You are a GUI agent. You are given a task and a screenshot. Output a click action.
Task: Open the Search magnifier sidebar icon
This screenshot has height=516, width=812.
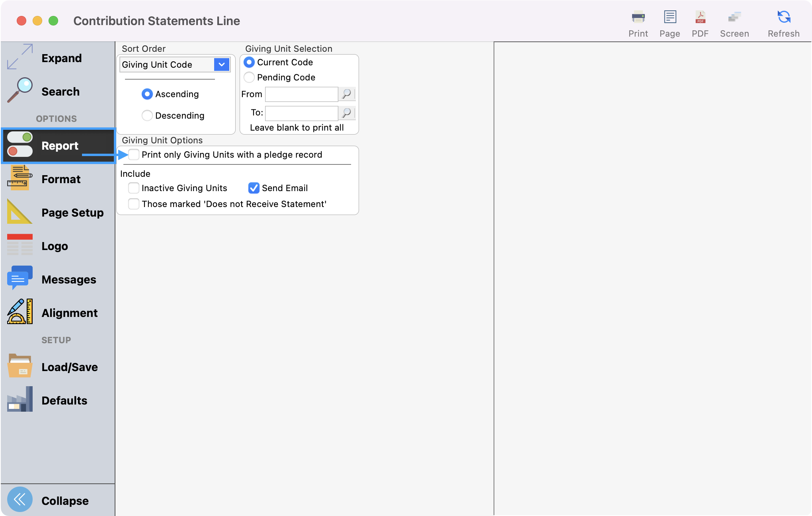pos(20,90)
